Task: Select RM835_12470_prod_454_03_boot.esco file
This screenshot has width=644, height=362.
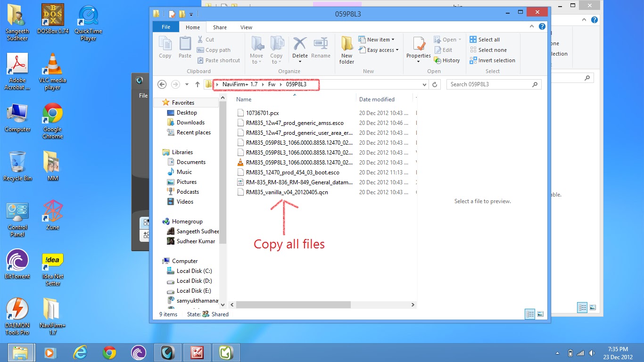Action: point(292,173)
